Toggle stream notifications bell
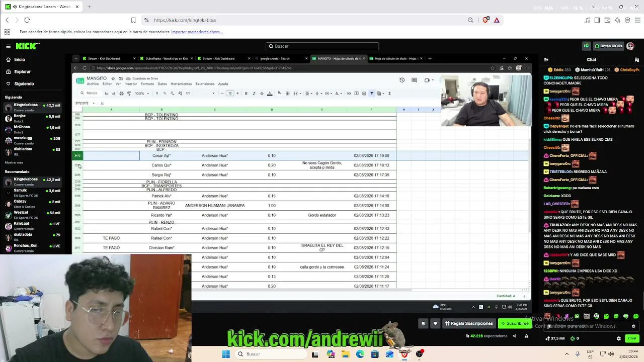Viewport: 644px width, 362px height. (423, 324)
